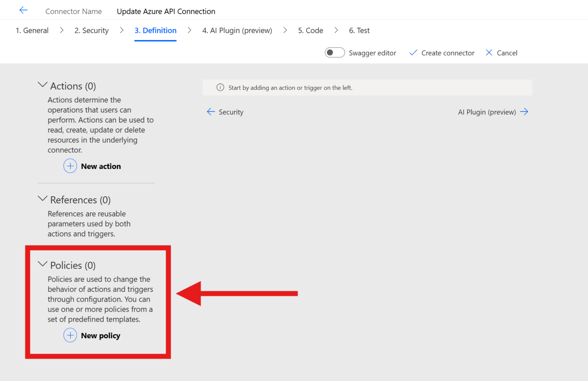Click the back arrow beside Connector Name
This screenshot has width=588, height=381.
[23, 10]
